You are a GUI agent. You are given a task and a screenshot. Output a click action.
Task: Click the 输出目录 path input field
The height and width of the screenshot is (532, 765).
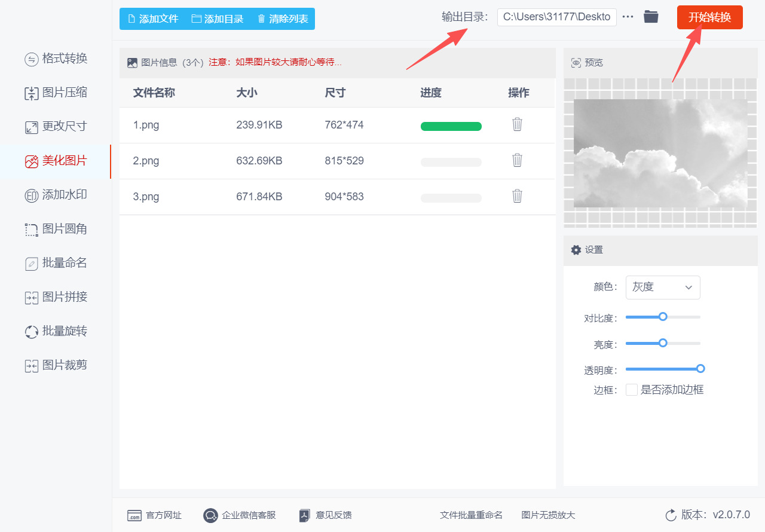[556, 17]
